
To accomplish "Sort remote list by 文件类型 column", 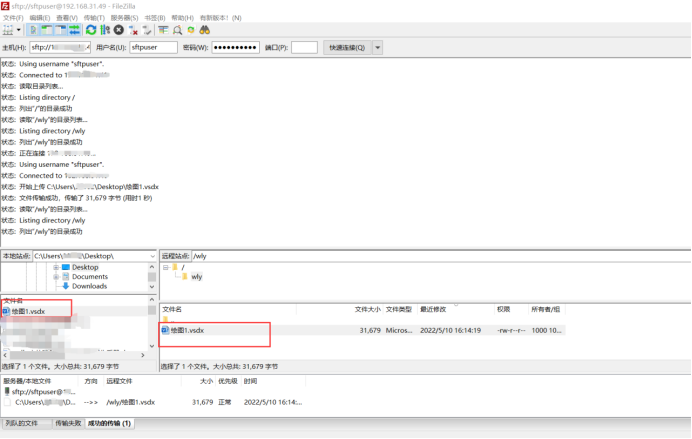I will tap(400, 309).
